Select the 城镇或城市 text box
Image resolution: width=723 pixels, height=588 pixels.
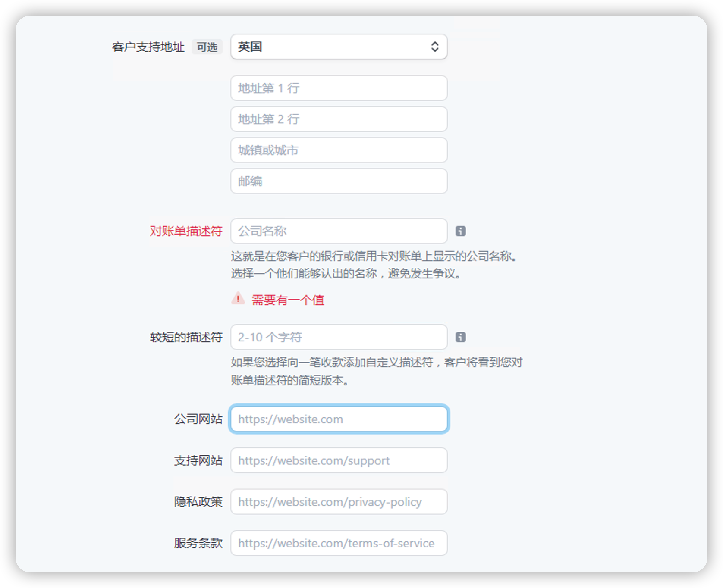(x=339, y=150)
